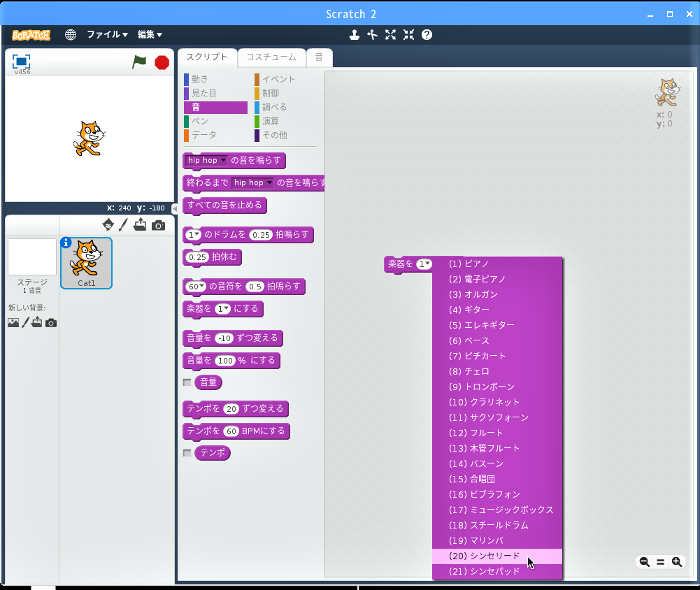Image resolution: width=700 pixels, height=590 pixels.
Task: Click the red stop sign icon
Action: coord(162,62)
